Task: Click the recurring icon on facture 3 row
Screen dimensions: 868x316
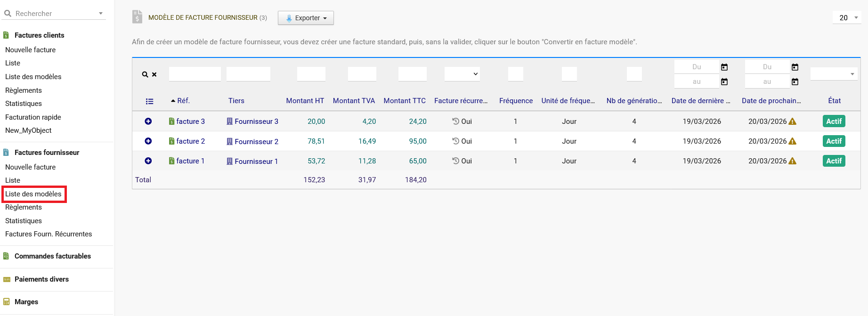Action: click(455, 121)
